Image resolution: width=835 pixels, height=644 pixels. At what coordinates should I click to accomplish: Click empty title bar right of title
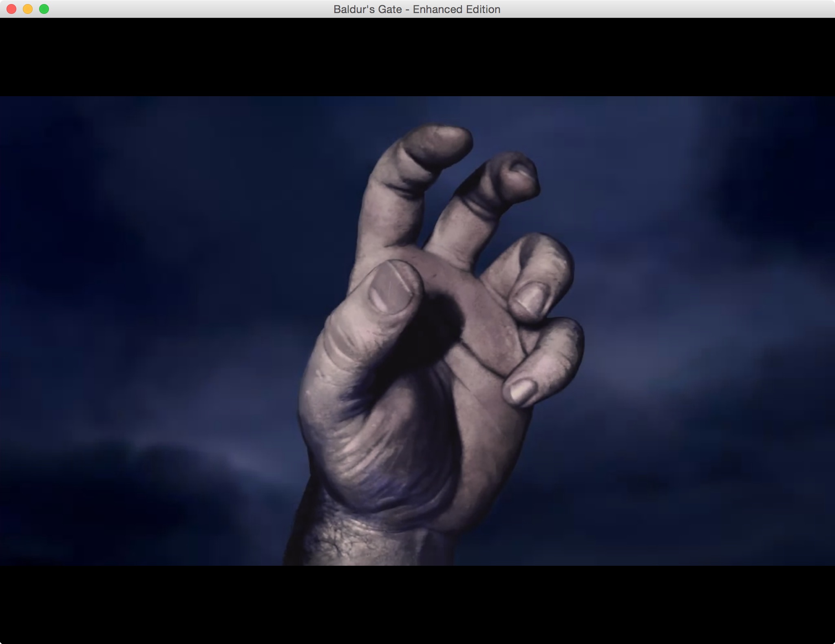pyautogui.click(x=652, y=9)
